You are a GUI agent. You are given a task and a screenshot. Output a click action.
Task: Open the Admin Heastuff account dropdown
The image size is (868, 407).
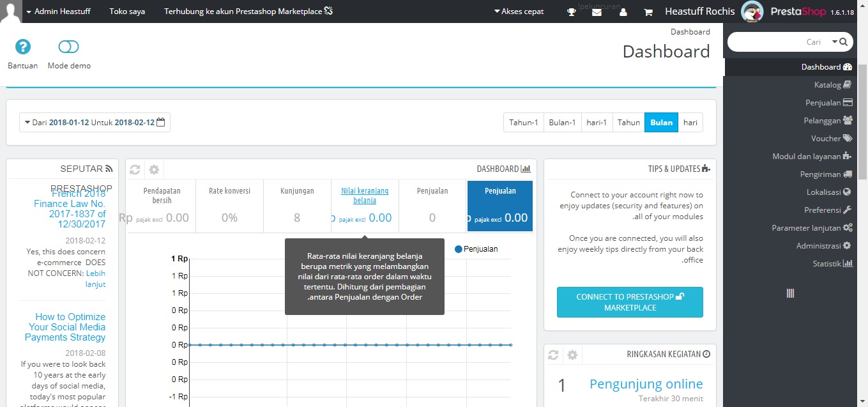click(x=58, y=12)
